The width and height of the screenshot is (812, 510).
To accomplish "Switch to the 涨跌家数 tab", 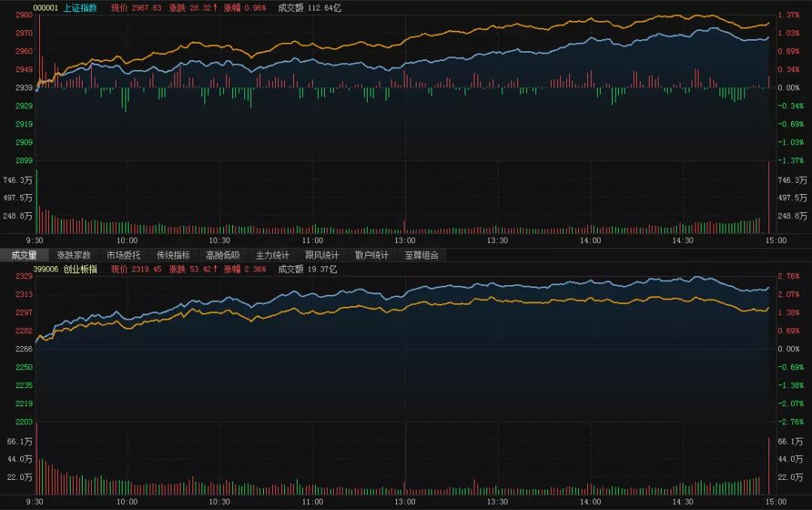I will click(74, 255).
